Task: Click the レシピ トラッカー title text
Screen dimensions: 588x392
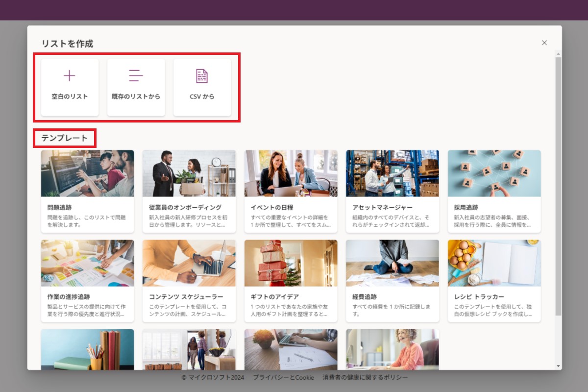Action: pyautogui.click(x=479, y=297)
